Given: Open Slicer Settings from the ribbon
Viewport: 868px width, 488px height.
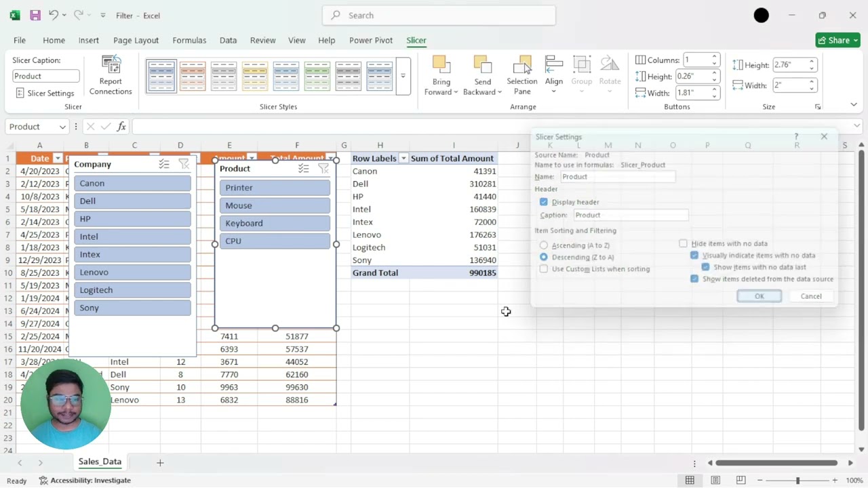Looking at the screenshot, I should 45,93.
